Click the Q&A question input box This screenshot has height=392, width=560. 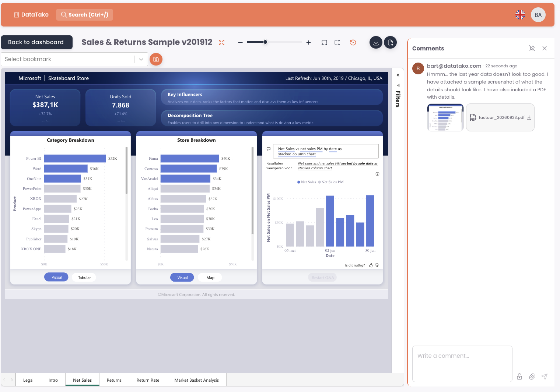coord(326,151)
